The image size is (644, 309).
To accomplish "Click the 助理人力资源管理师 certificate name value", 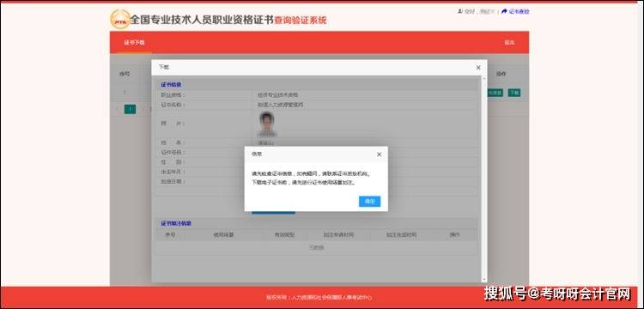I will 281,105.
